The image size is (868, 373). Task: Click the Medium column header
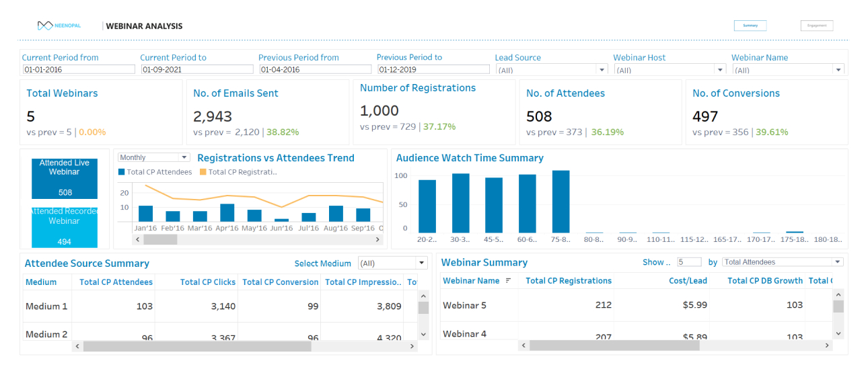(41, 282)
